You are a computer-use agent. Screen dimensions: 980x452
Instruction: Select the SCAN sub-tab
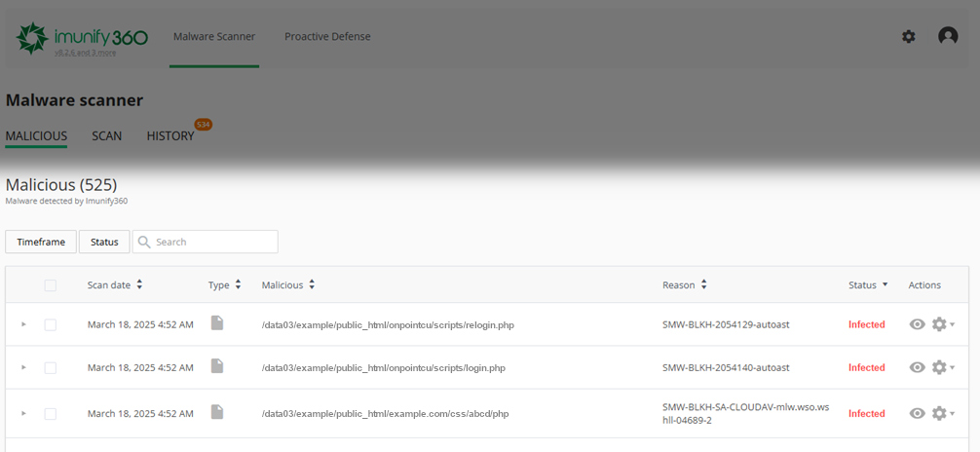click(x=107, y=136)
